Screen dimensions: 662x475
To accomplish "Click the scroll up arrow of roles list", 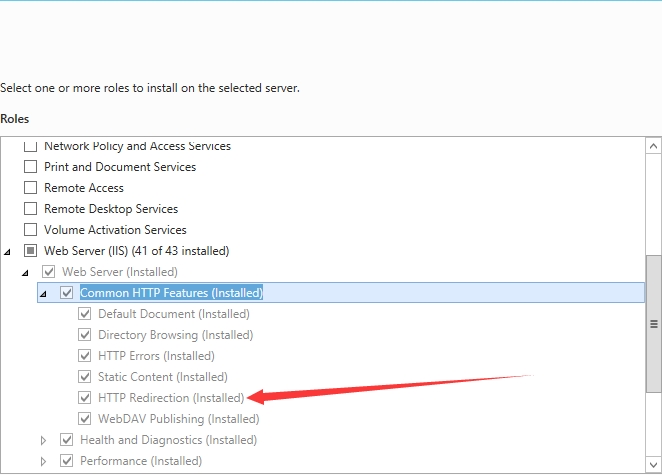I will point(653,146).
